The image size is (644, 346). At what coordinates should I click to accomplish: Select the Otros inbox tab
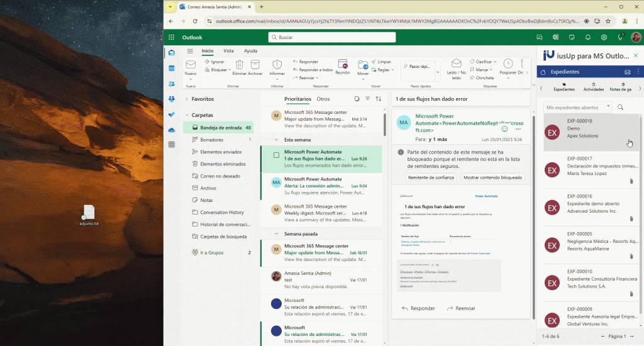323,99
